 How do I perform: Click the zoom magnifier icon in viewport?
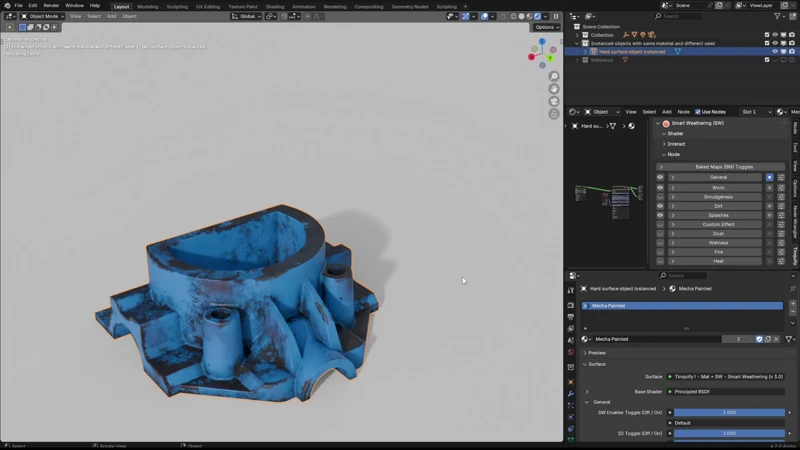[x=554, y=77]
